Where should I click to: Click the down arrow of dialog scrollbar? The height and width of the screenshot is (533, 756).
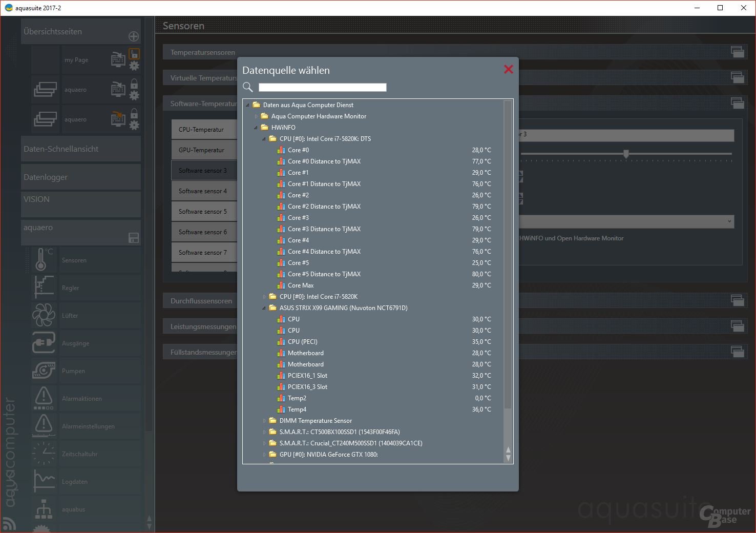[508, 458]
